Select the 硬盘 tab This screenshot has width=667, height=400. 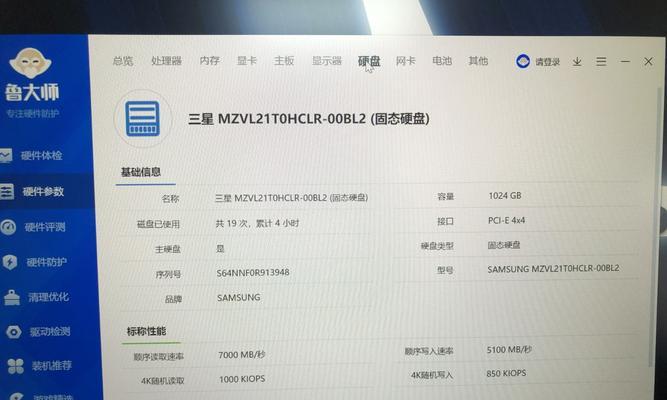[369, 61]
